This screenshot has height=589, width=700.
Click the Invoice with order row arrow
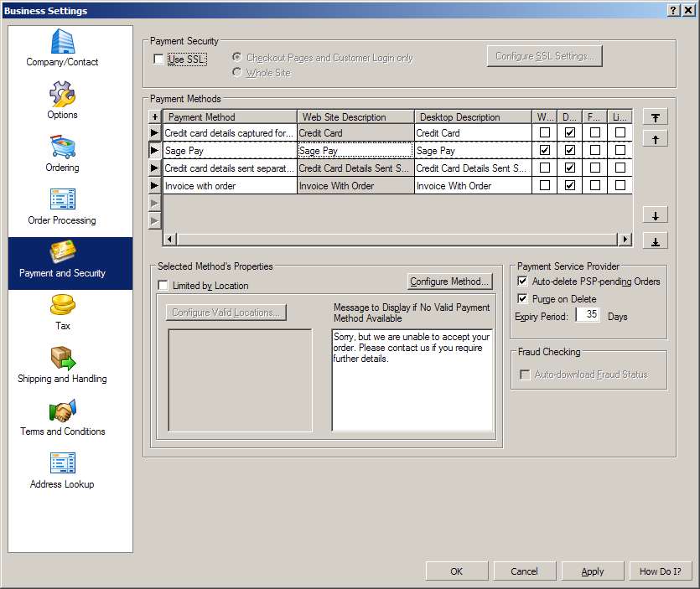coord(154,186)
